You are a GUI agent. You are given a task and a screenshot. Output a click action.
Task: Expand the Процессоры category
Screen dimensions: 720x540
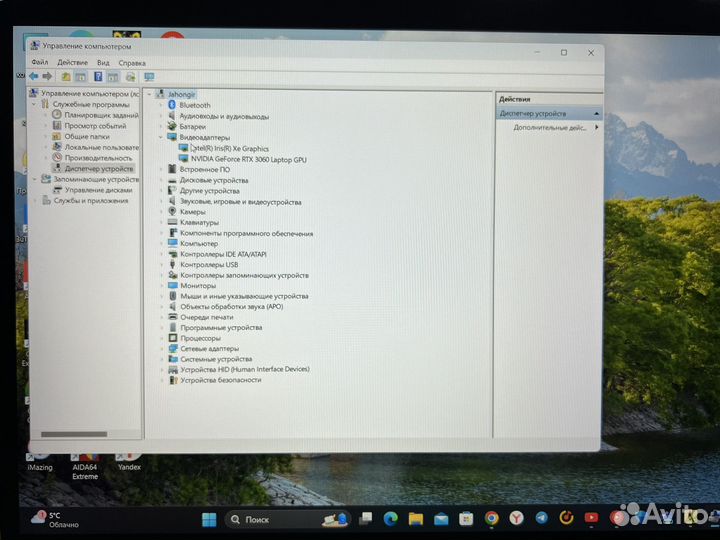(x=161, y=338)
